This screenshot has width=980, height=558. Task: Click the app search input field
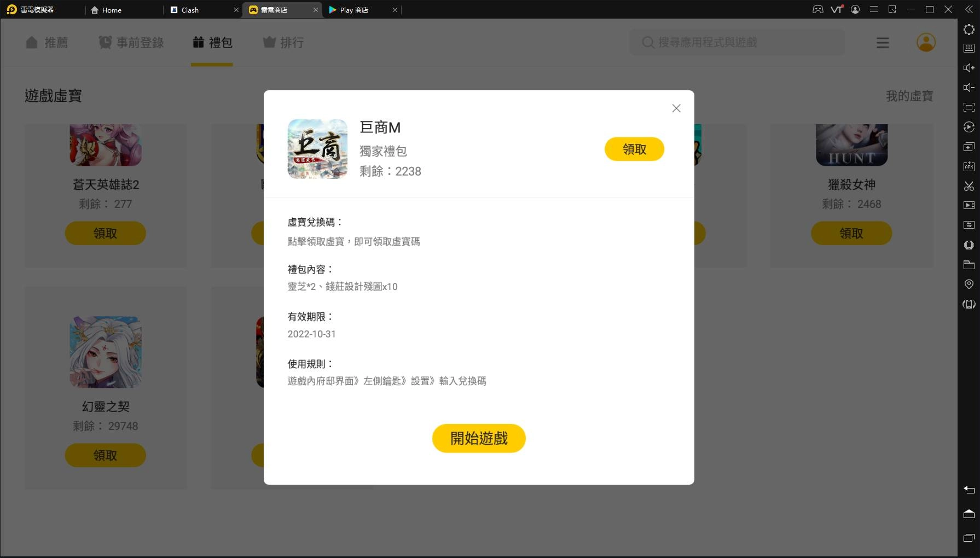(x=737, y=42)
